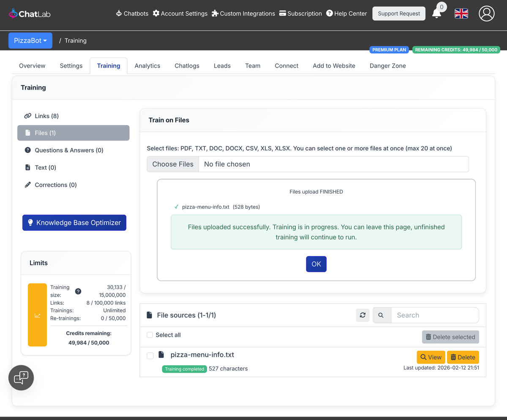The image size is (507, 420).
Task: Check the Select all checkbox
Action: pyautogui.click(x=150, y=335)
